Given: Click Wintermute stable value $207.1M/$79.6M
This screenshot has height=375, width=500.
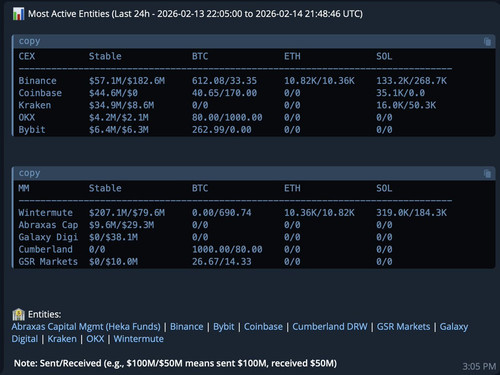Looking at the screenshot, I should [127, 213].
